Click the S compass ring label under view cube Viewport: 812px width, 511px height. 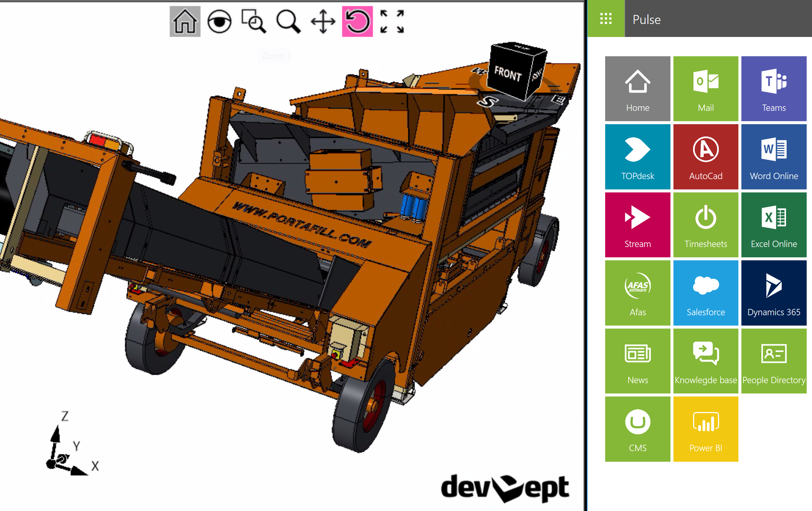click(487, 101)
